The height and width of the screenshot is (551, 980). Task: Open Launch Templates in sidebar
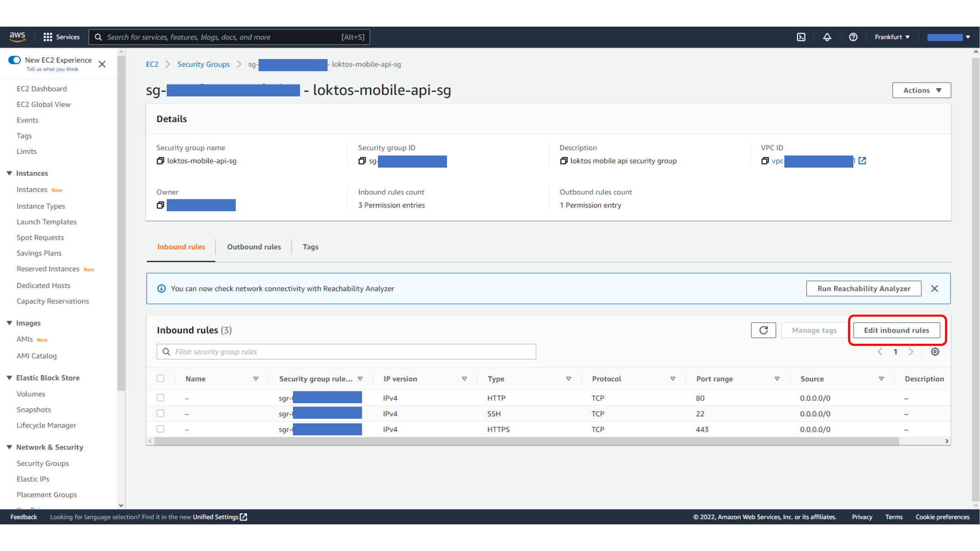point(46,222)
